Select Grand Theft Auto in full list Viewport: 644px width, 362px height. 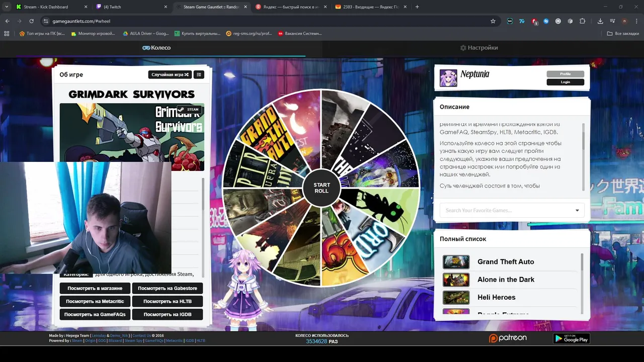[506, 262]
